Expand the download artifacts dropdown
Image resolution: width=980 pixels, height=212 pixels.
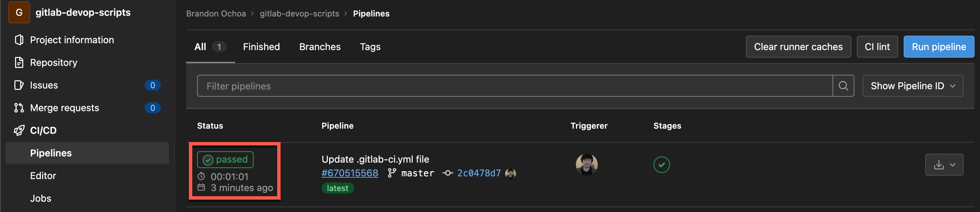click(x=944, y=165)
